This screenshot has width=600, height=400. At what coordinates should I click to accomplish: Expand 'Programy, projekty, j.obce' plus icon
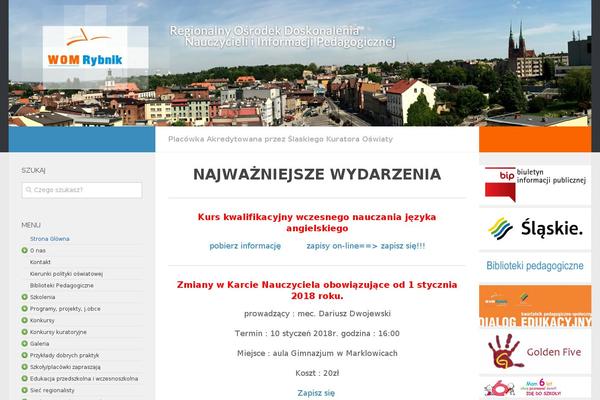[24, 309]
